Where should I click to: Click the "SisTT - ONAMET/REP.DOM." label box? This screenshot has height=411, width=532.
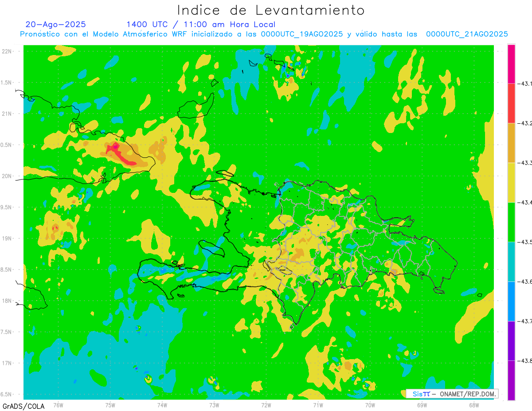452,394
